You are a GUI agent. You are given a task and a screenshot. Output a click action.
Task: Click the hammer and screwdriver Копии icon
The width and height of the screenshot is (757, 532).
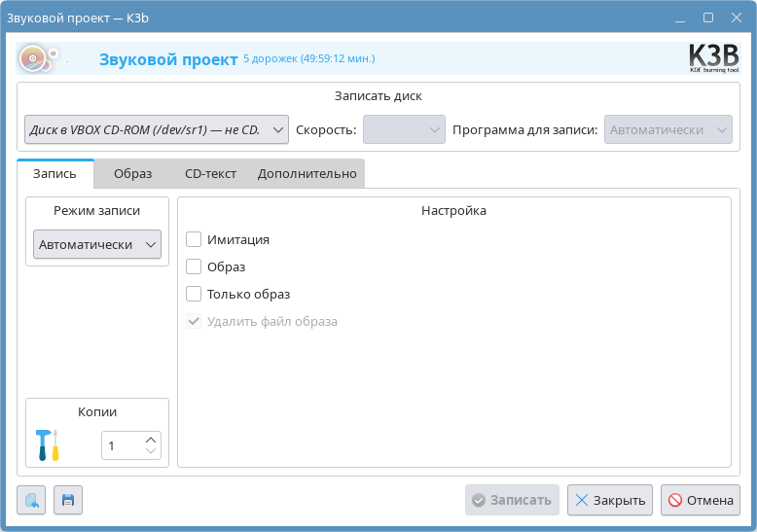coord(47,445)
